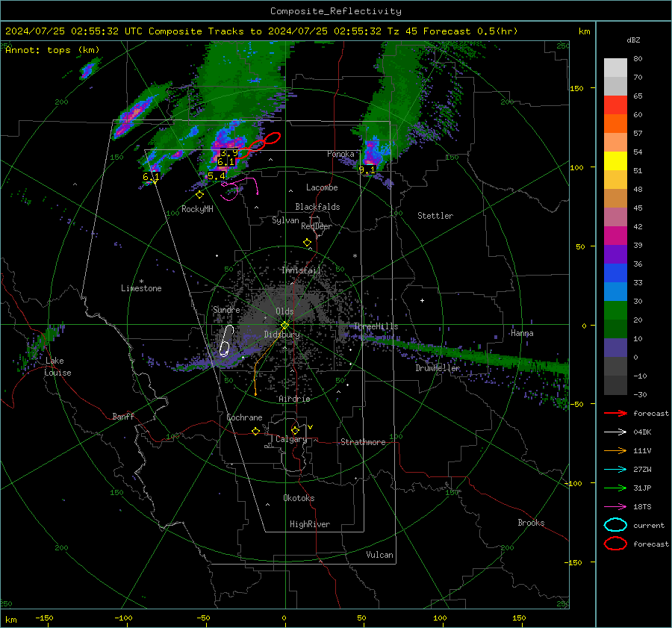Click the 'Annot: tops (km)' annotation text
This screenshot has height=628, width=672.
(52, 50)
